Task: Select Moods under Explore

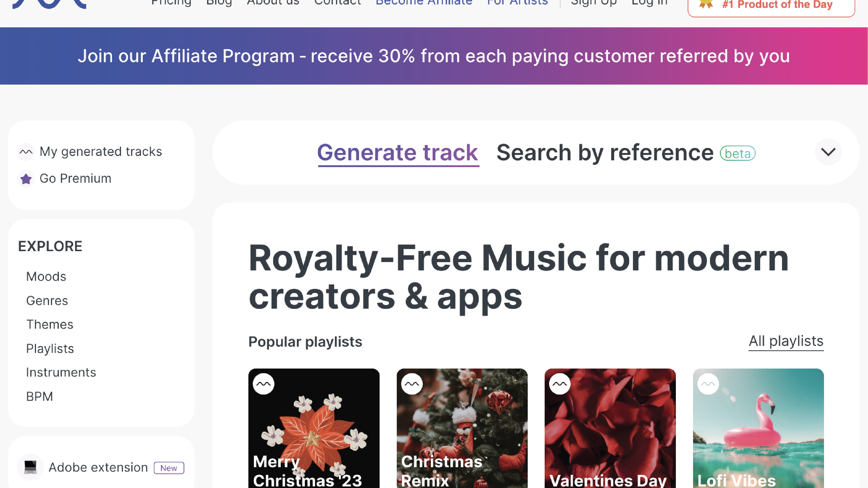Action: pyautogui.click(x=46, y=276)
